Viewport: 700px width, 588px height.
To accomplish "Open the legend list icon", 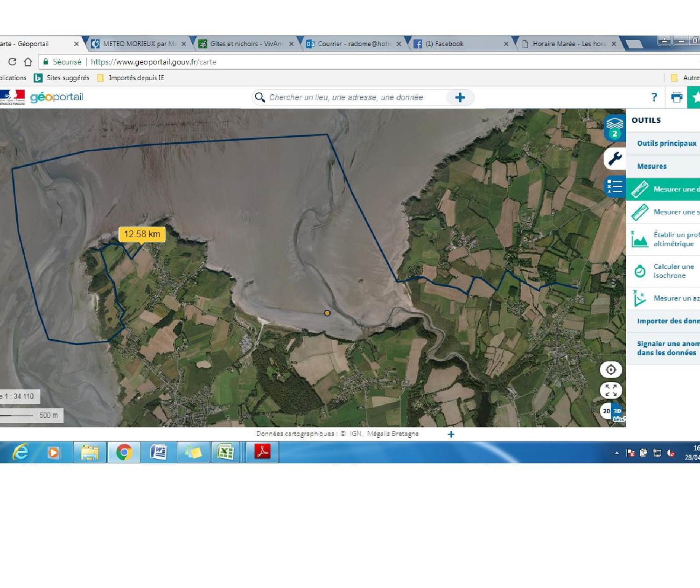I will [614, 187].
